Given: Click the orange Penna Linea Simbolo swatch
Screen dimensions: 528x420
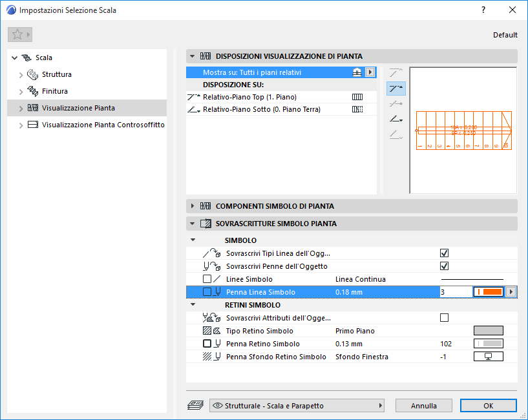Looking at the screenshot, I should [x=489, y=291].
